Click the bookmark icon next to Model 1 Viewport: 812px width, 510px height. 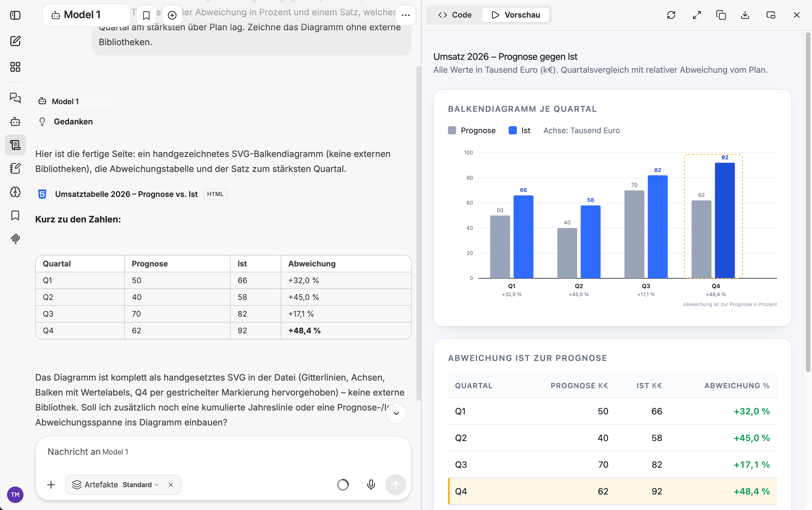coord(146,15)
